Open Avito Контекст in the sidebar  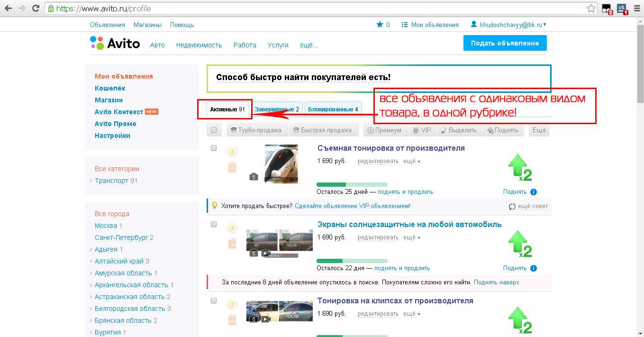click(x=119, y=112)
